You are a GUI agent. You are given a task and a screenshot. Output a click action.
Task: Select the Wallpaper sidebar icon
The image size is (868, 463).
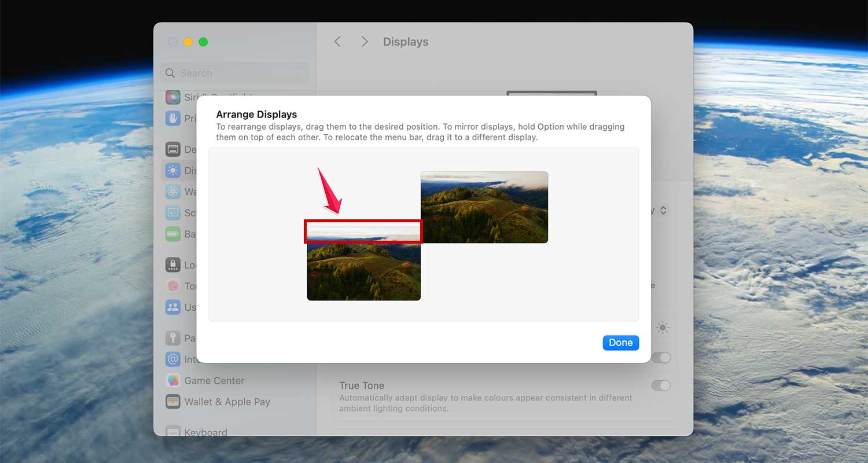pyautogui.click(x=173, y=192)
